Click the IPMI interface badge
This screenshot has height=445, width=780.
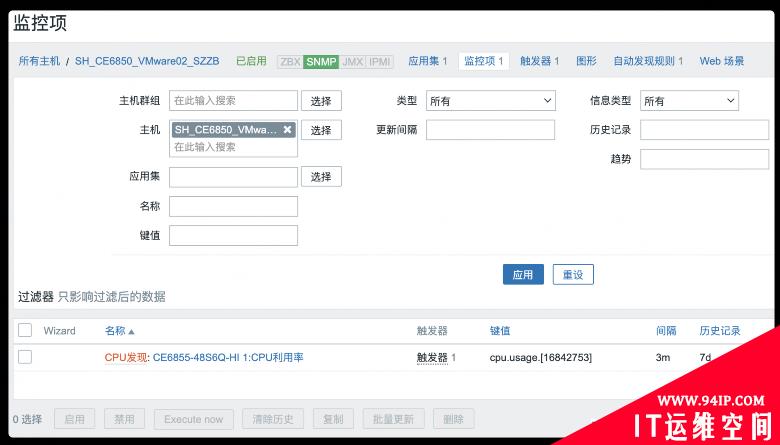pyautogui.click(x=380, y=62)
